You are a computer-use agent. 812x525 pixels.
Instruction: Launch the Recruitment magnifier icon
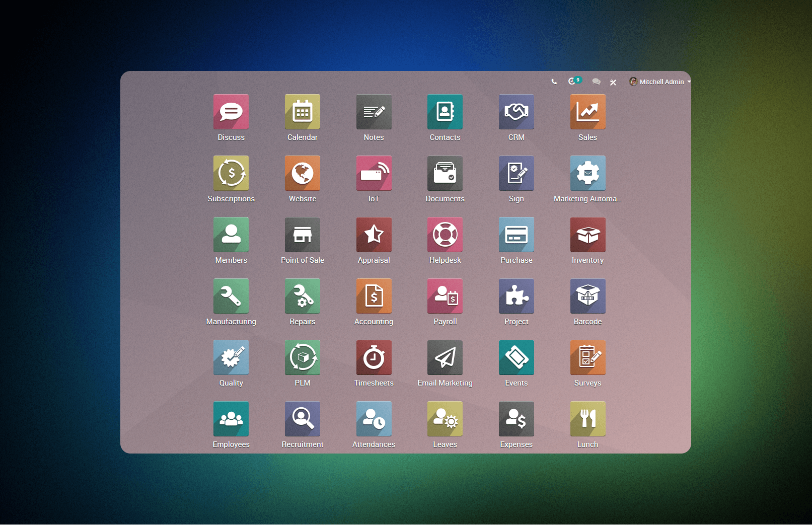coord(303,419)
